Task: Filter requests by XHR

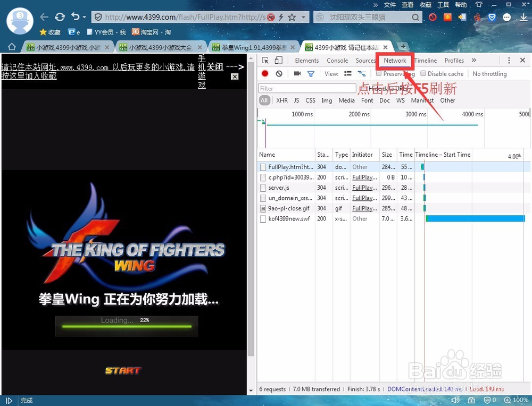Action: (x=281, y=100)
